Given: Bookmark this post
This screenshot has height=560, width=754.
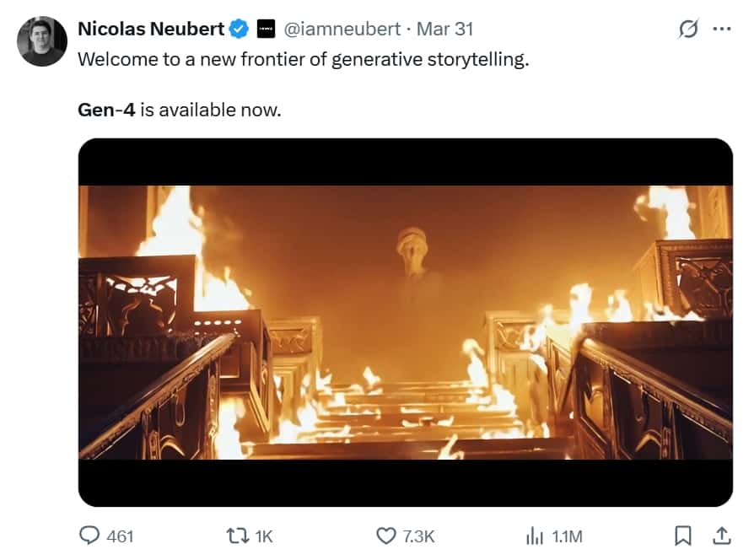Looking at the screenshot, I should (684, 536).
